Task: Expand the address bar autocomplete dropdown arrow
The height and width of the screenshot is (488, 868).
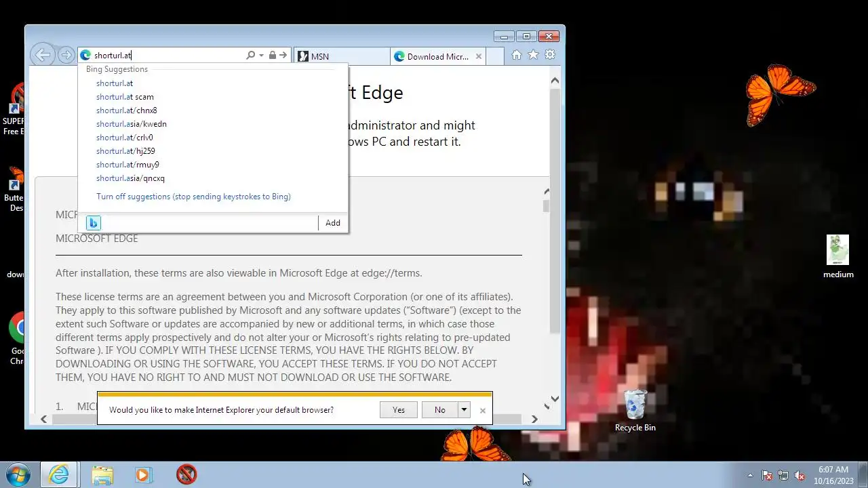Action: pos(261,56)
